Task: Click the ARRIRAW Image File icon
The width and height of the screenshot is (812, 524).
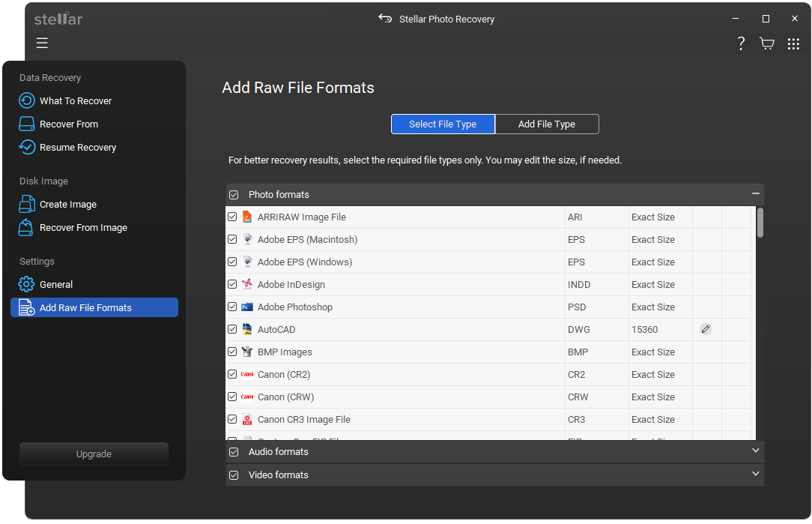Action: coord(247,217)
